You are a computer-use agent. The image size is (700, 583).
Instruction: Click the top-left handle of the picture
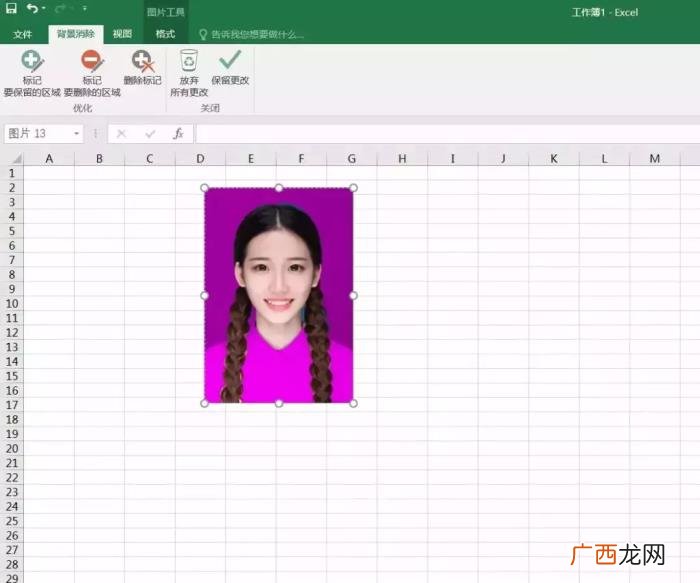point(204,188)
